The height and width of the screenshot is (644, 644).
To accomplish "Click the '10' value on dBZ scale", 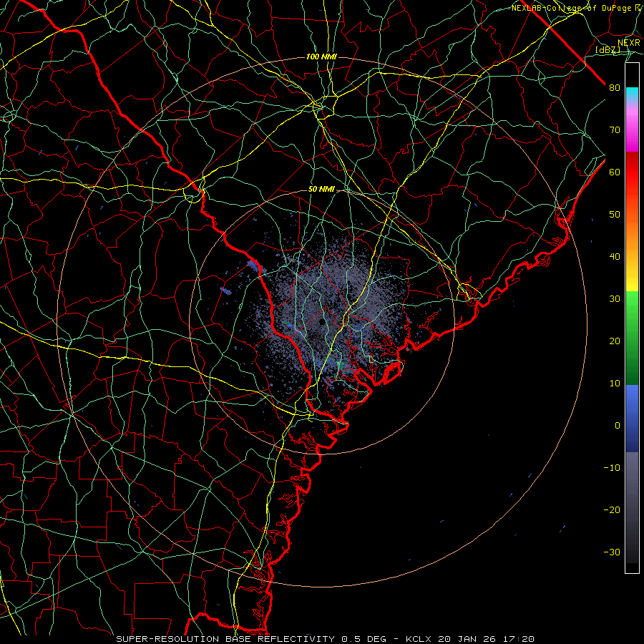I will 615,384.
